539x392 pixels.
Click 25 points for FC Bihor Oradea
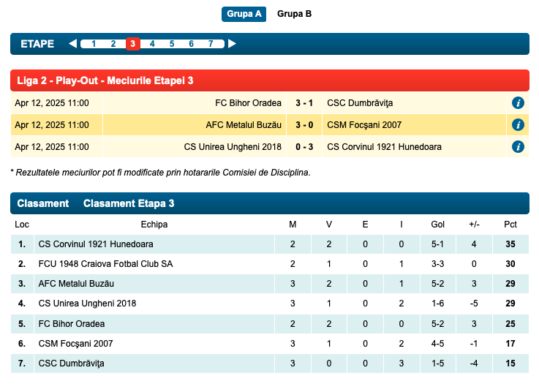pos(510,324)
